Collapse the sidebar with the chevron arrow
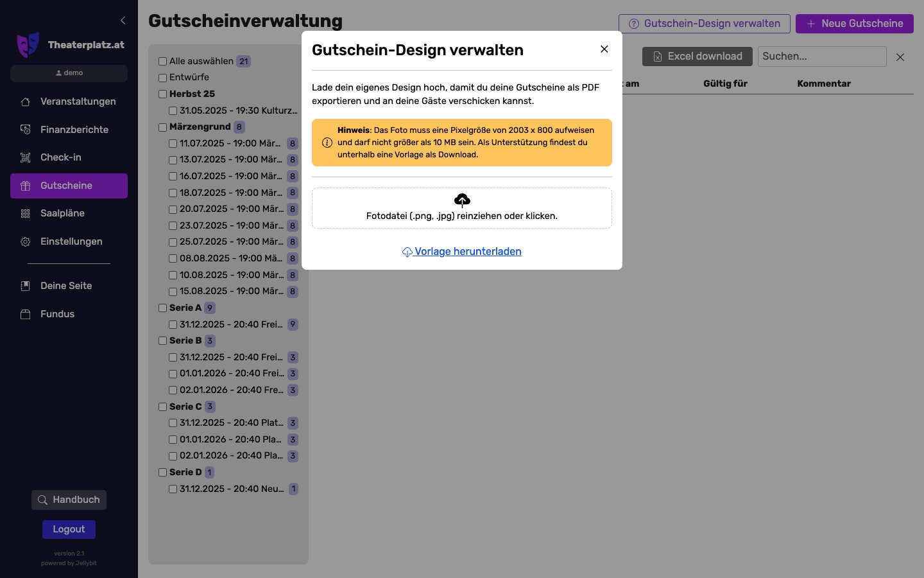The image size is (924, 578). point(123,21)
